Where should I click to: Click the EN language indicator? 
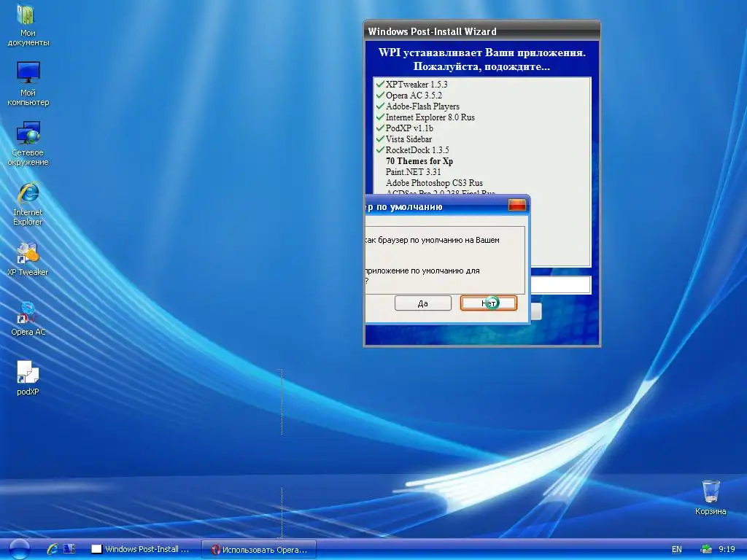pos(676,549)
